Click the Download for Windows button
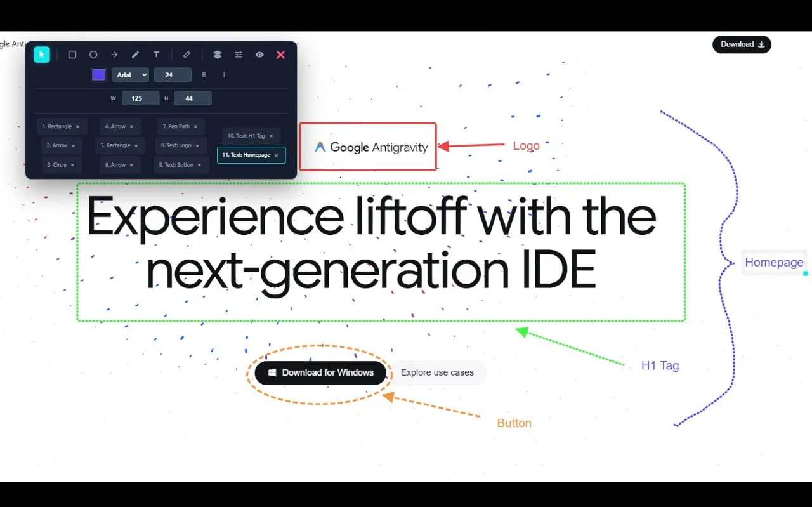This screenshot has width=812, height=507. pyautogui.click(x=320, y=372)
